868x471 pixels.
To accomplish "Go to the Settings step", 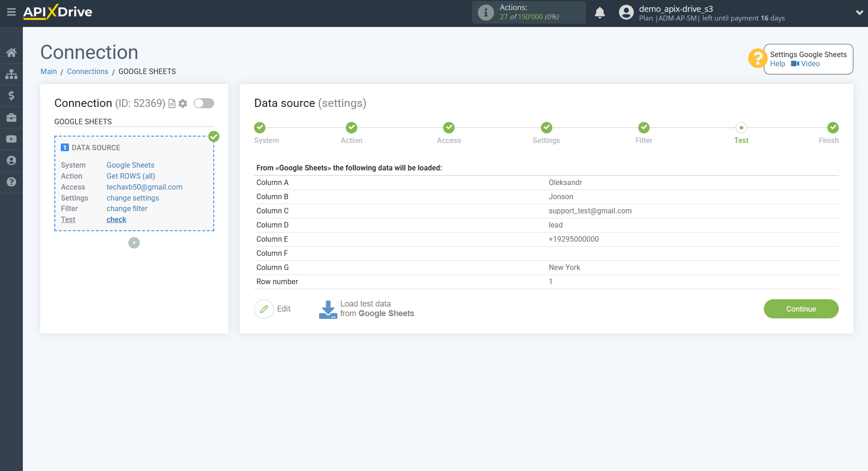I will [546, 128].
